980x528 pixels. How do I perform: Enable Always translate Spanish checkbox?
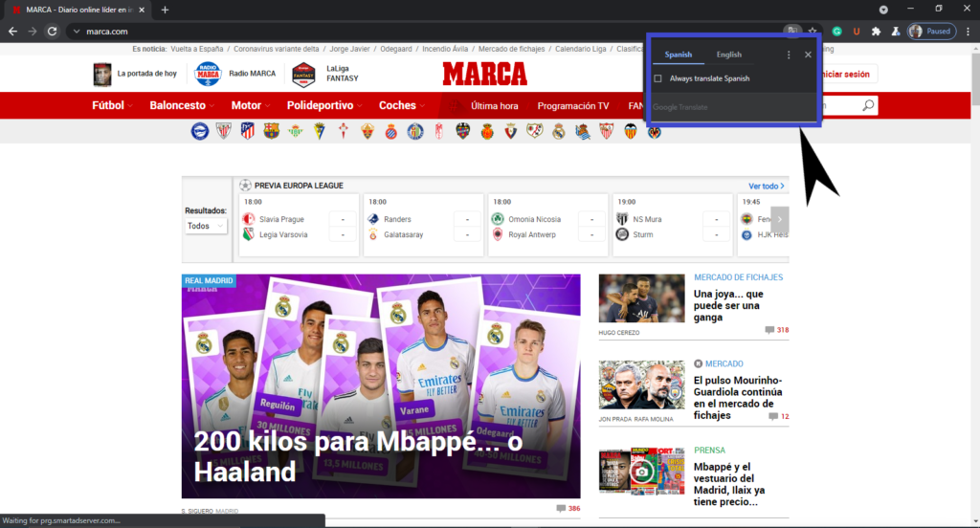coord(658,78)
